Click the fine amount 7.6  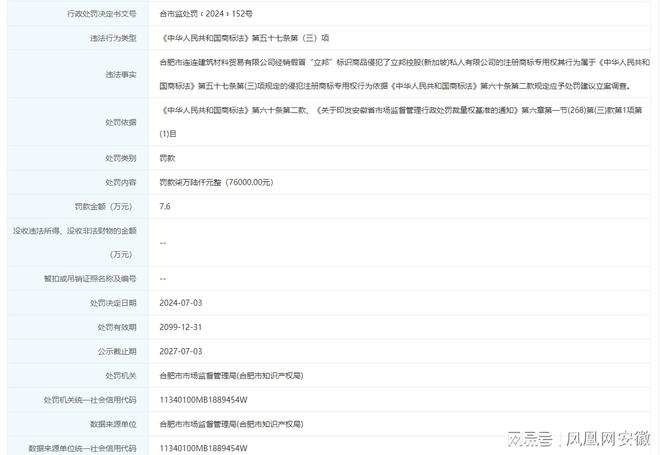click(165, 206)
